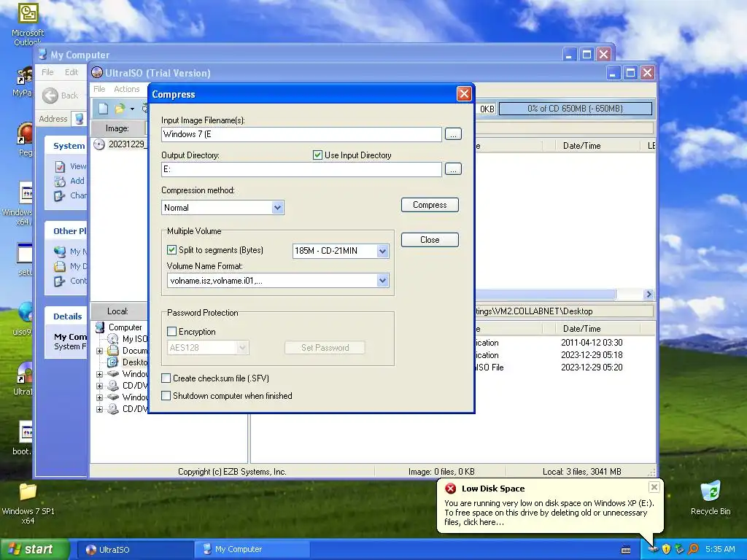Click the magnifier icon in system tray

point(693,549)
